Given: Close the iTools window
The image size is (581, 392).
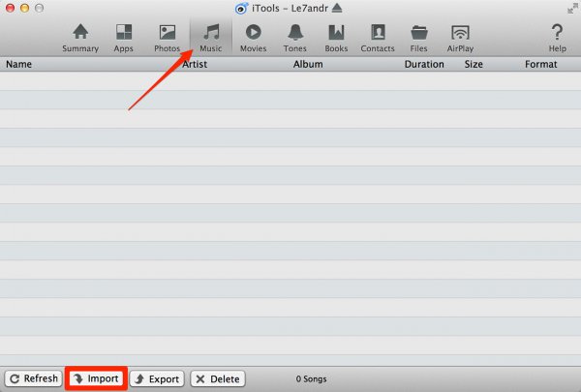Looking at the screenshot, I should 10,8.
